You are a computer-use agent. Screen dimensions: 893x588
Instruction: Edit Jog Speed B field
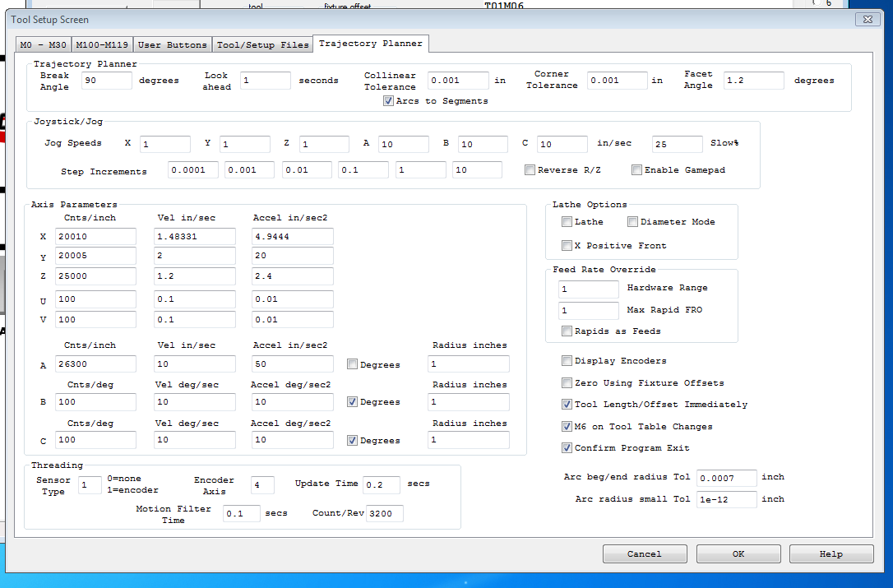tap(483, 144)
